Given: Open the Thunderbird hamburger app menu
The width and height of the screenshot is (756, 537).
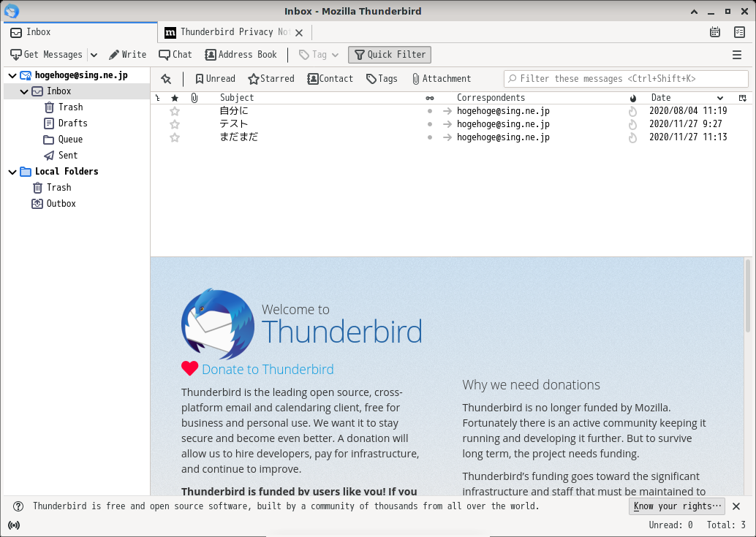Looking at the screenshot, I should pos(737,55).
